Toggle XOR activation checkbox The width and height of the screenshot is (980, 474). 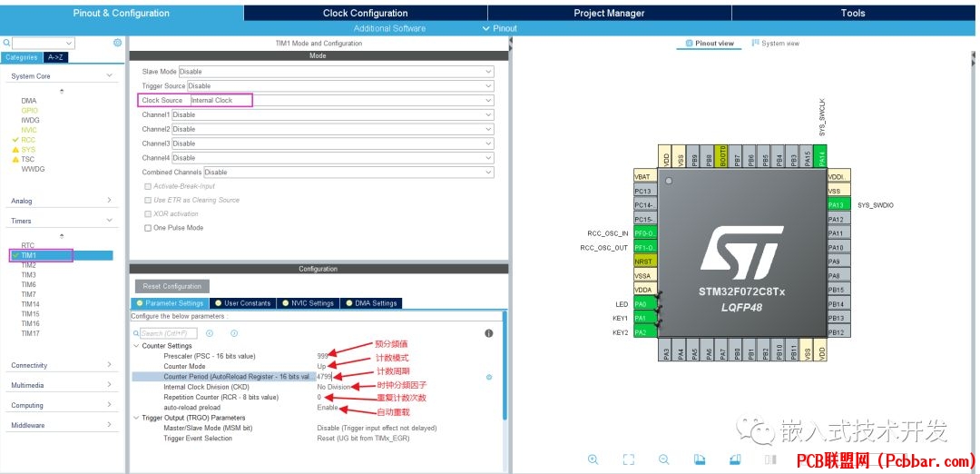tap(148, 214)
